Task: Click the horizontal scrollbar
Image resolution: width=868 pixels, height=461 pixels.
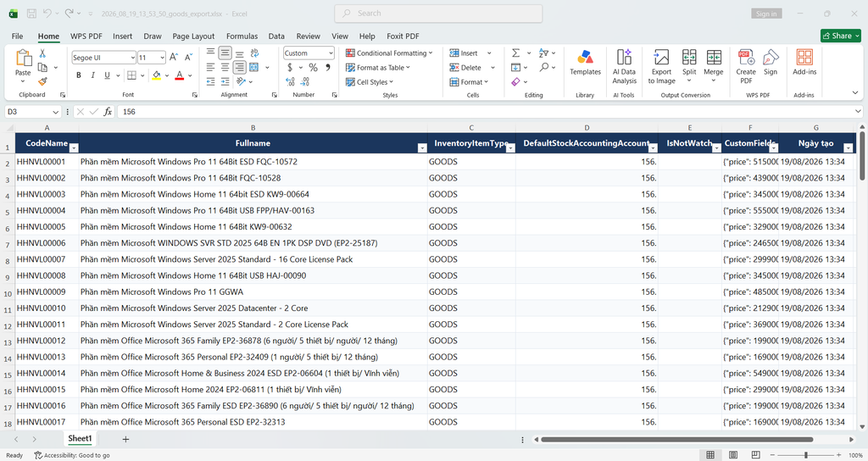Action: (677, 440)
